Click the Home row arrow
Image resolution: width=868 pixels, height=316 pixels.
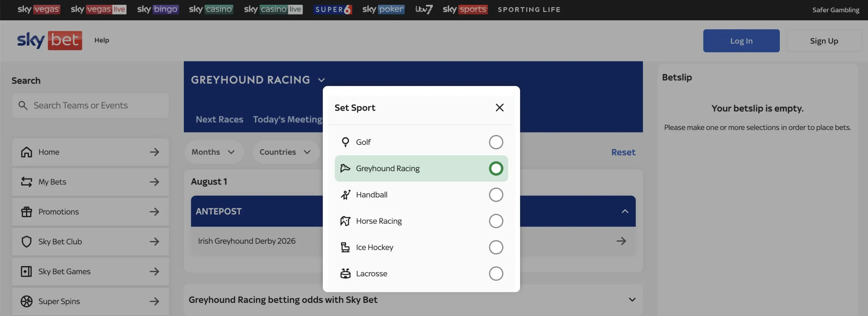tap(154, 152)
